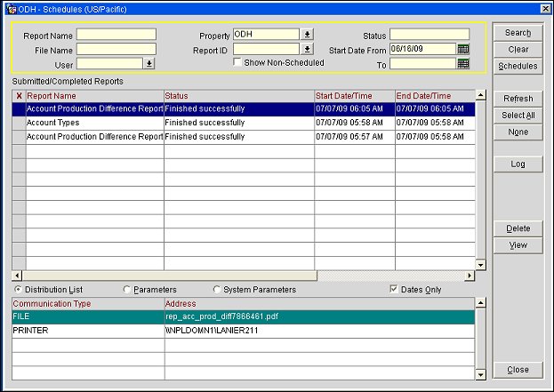Toggle the Dates Only checkbox
Screen dimensions: 554x392
pos(396,290)
